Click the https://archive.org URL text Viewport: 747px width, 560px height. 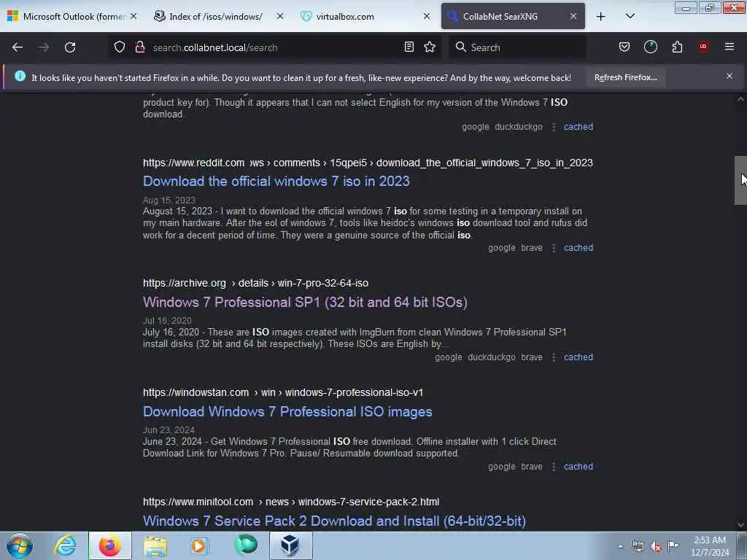click(x=185, y=284)
